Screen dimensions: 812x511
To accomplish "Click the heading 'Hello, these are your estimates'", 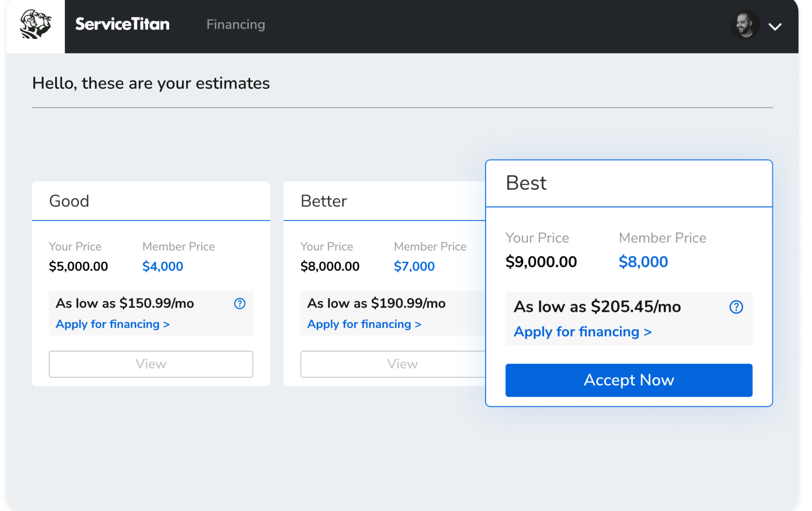I will coord(151,83).
